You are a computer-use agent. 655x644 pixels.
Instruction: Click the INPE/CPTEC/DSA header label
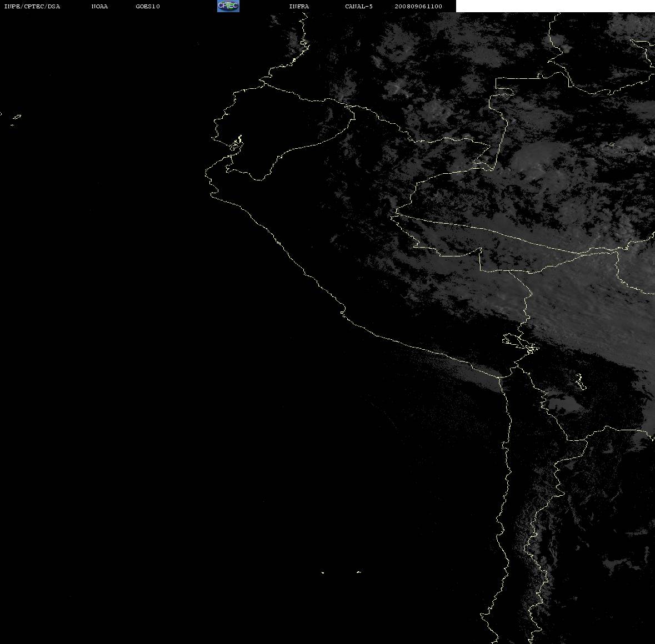(x=32, y=6)
